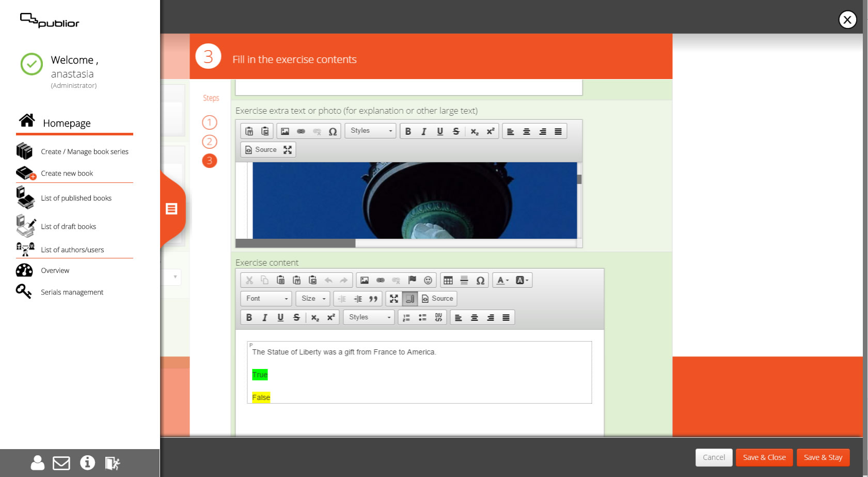The height and width of the screenshot is (477, 868).
Task: Maximize the extra text editor
Action: tap(288, 150)
